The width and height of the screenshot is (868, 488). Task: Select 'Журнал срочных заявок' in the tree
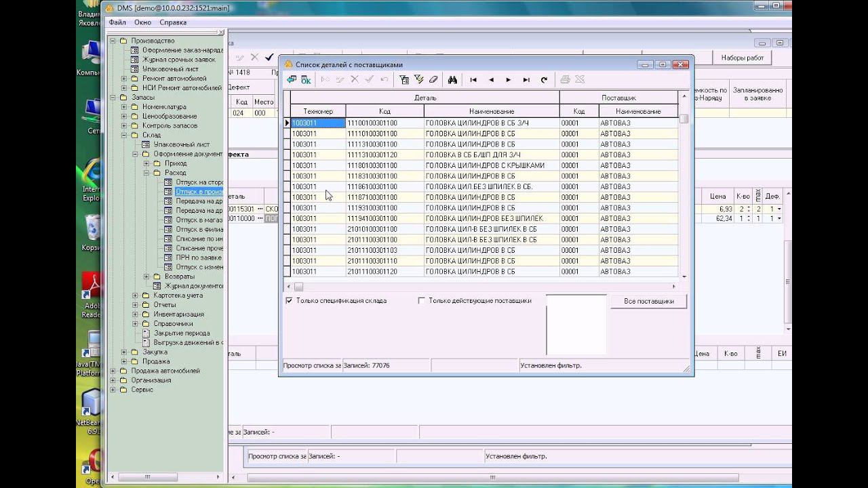(178, 60)
